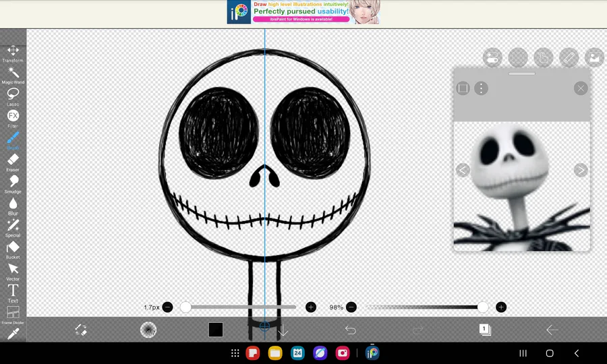This screenshot has width=607, height=364.
Task: Open the red camera app in taskbar
Action: pyautogui.click(x=343, y=353)
